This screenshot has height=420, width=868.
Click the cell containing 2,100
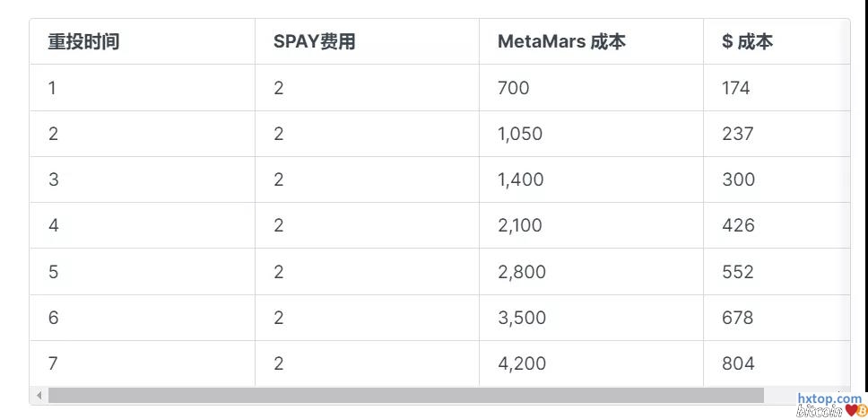520,225
